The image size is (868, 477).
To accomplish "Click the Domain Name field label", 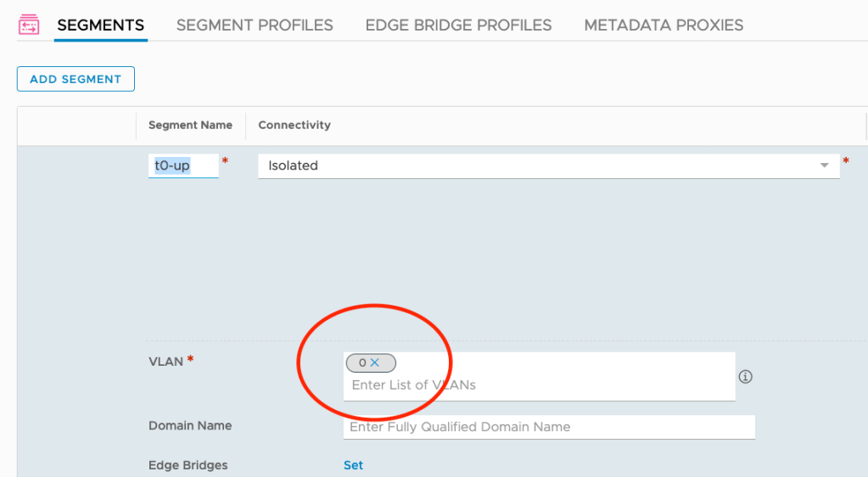I will (x=190, y=425).
